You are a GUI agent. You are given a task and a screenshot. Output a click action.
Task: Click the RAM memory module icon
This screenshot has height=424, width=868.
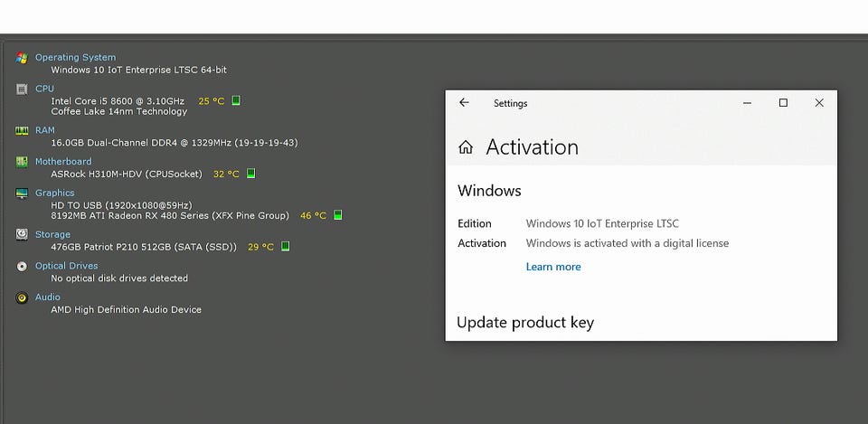[x=22, y=131]
